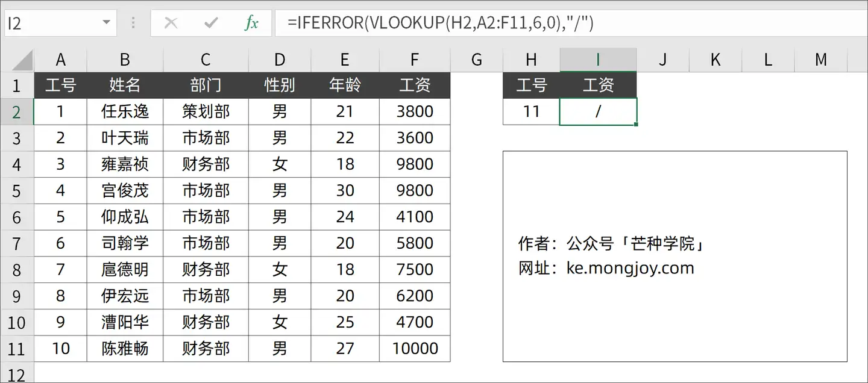This screenshot has width=868, height=383.
Task: Click the Insert Function fx icon
Action: 251,23
